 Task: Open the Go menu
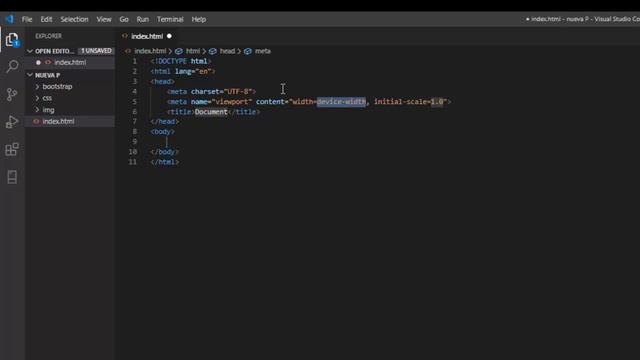[x=124, y=19]
